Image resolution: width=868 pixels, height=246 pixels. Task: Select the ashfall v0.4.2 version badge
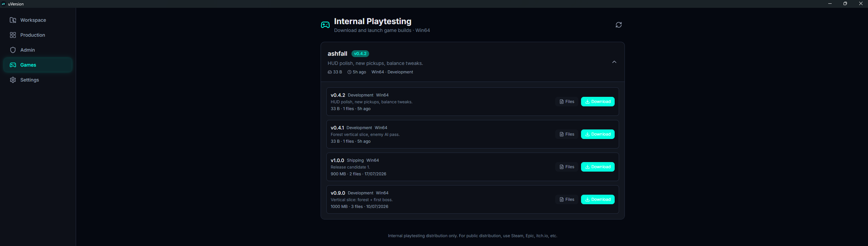tap(360, 54)
